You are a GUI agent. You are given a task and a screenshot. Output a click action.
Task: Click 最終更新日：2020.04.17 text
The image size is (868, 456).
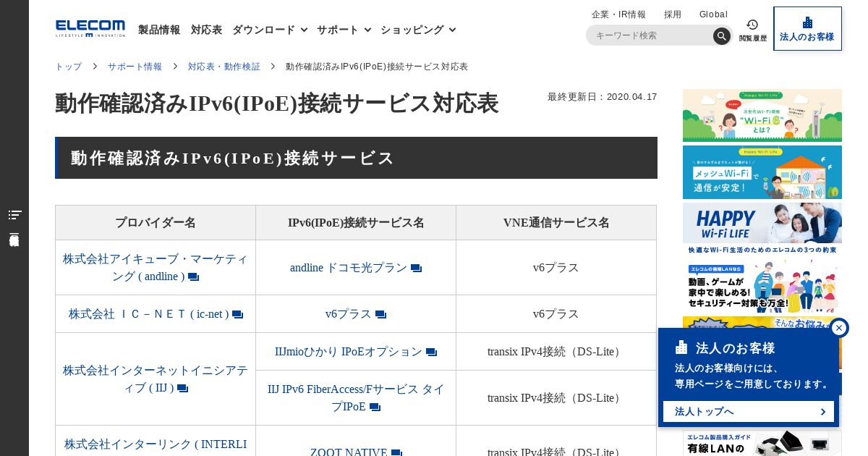(603, 97)
